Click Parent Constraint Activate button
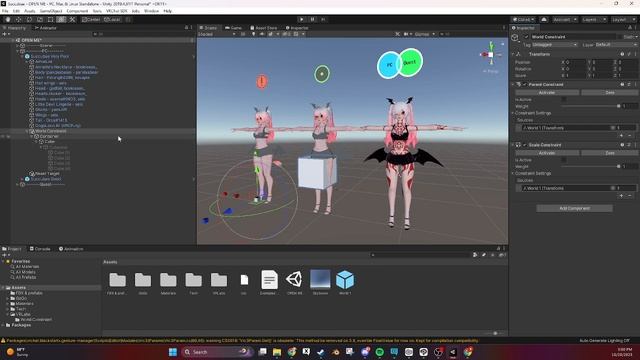640x360 pixels. 547,93
